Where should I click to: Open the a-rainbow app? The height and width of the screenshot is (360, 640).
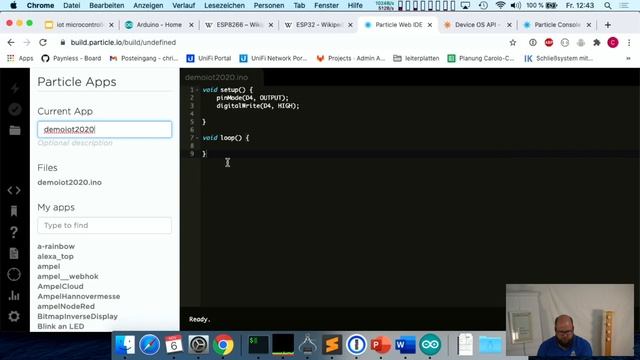tap(56, 247)
